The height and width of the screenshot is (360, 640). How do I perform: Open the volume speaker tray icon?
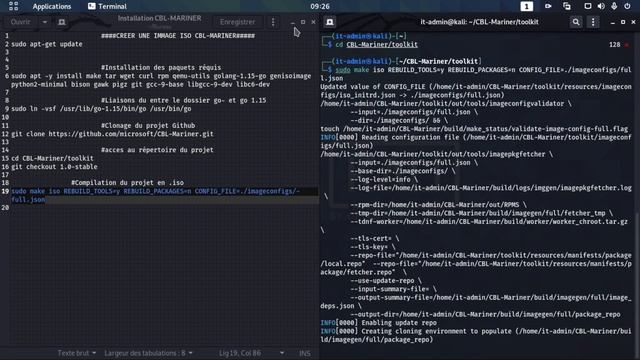(x=601, y=6)
